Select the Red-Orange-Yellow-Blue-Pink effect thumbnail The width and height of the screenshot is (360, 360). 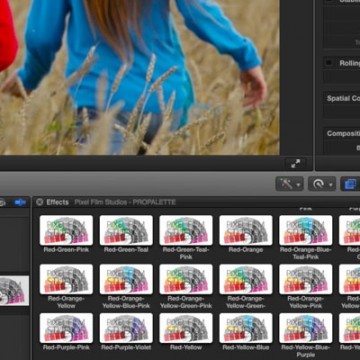[126, 279]
